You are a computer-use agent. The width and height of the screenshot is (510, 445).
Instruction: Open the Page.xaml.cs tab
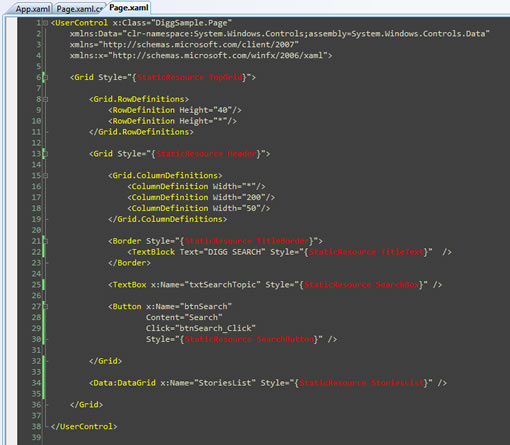(79, 9)
